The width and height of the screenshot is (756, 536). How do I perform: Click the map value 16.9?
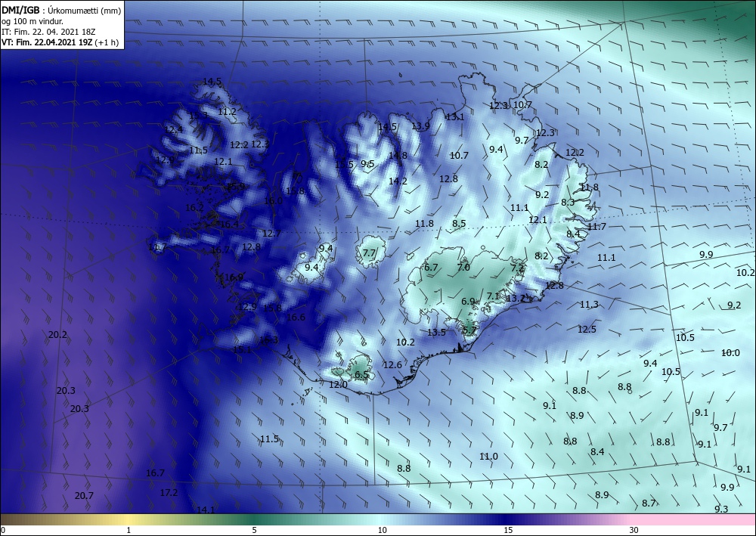point(234,277)
